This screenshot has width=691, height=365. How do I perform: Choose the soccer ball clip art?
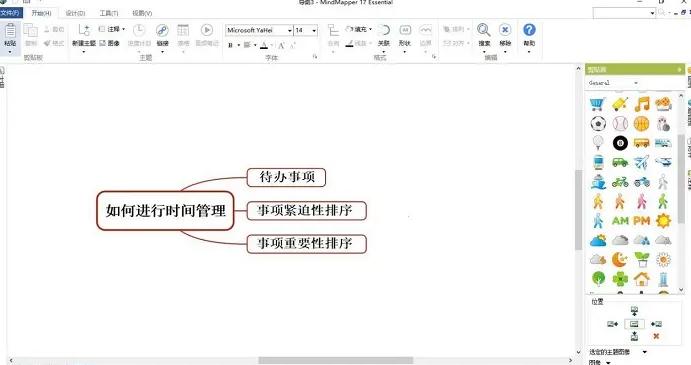pyautogui.click(x=598, y=123)
